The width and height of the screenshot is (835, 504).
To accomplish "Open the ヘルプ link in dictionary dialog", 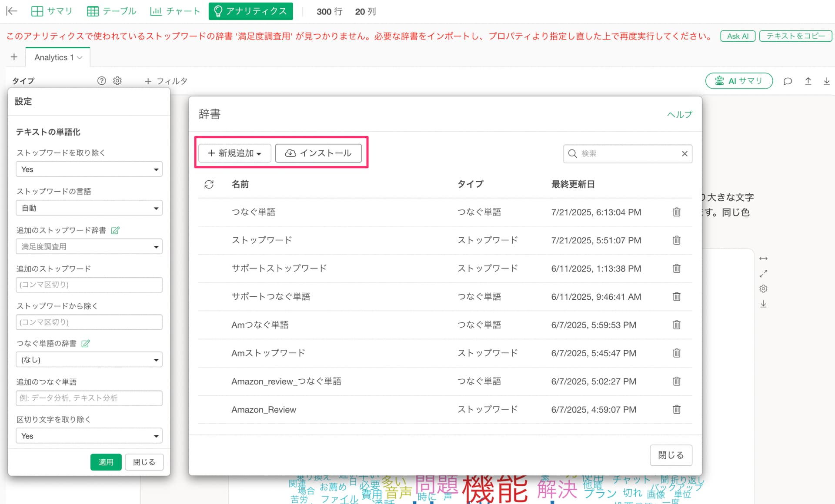I will [679, 114].
